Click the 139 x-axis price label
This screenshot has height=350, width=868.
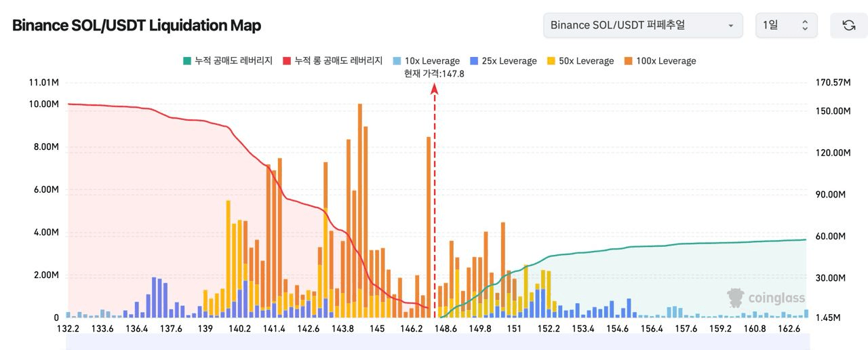click(x=206, y=328)
